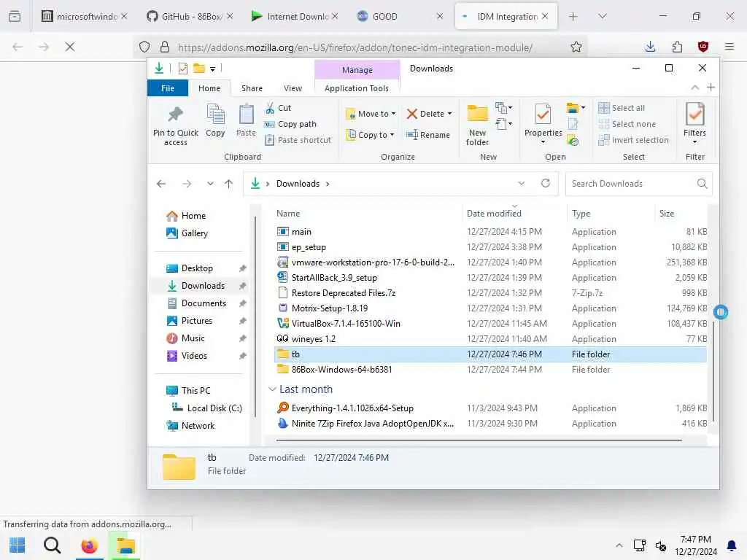Open Copy to dropdown
This screenshot has width=747, height=560.
pos(370,135)
